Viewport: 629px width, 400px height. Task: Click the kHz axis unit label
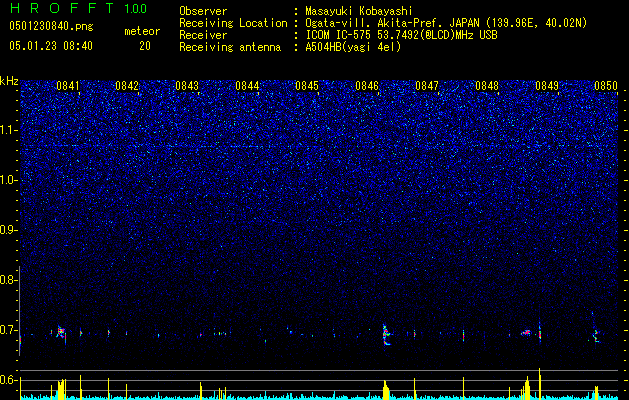coord(9,81)
